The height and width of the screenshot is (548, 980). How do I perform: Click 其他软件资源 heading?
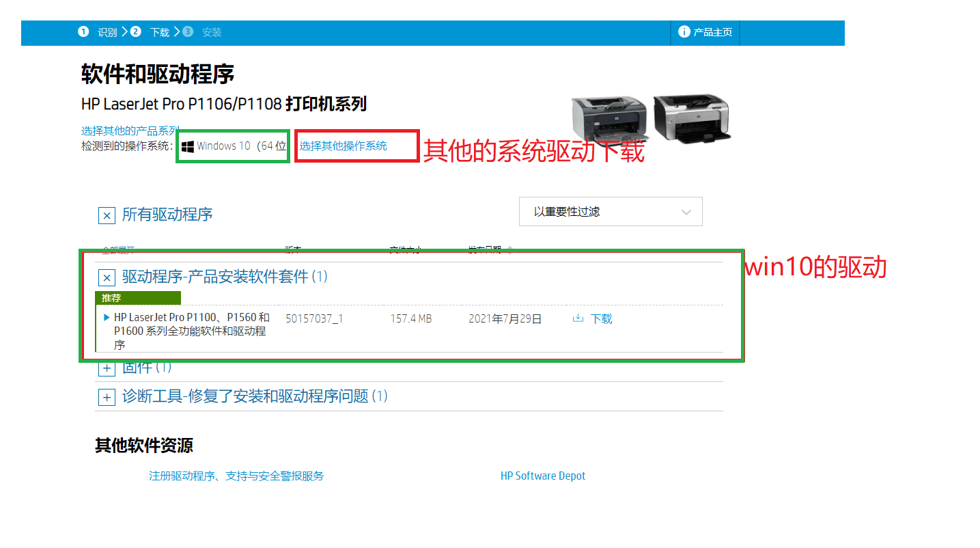tap(144, 446)
